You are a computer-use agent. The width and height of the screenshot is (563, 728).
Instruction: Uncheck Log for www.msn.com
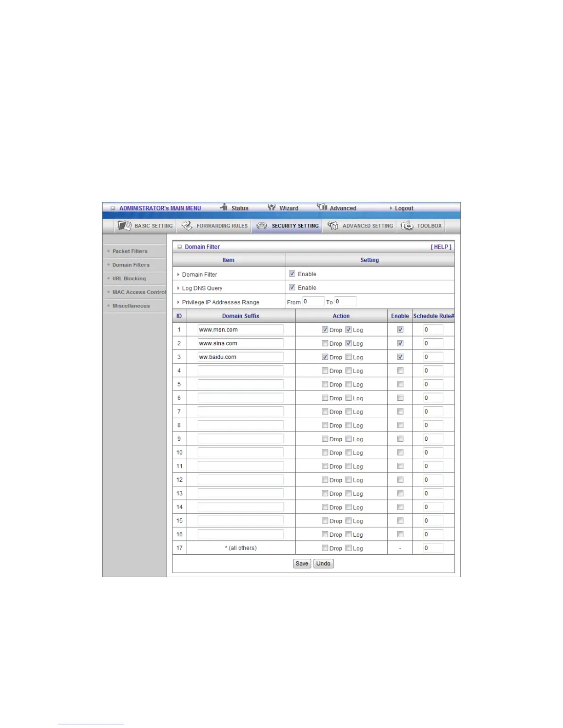point(349,330)
